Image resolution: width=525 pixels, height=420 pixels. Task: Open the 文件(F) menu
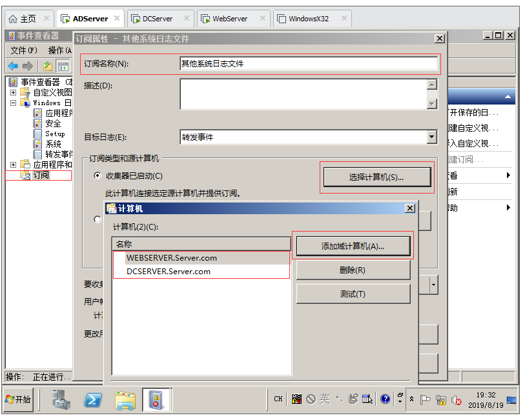pyautogui.click(x=24, y=50)
